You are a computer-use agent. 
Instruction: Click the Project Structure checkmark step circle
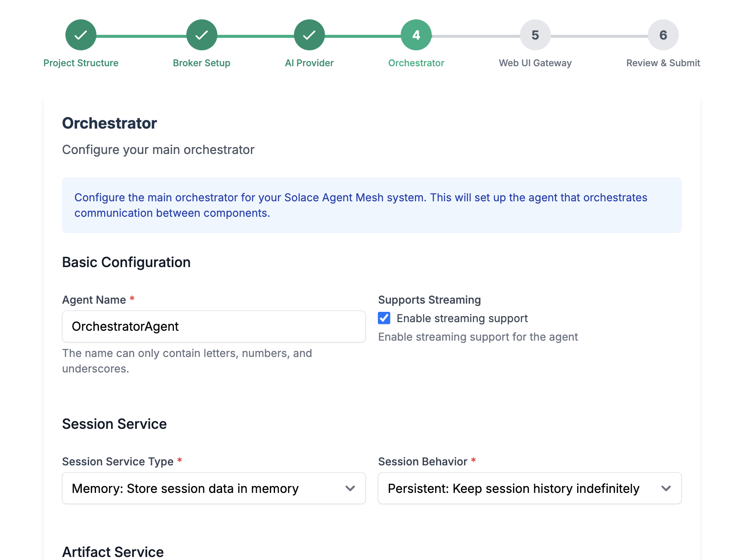tap(81, 35)
